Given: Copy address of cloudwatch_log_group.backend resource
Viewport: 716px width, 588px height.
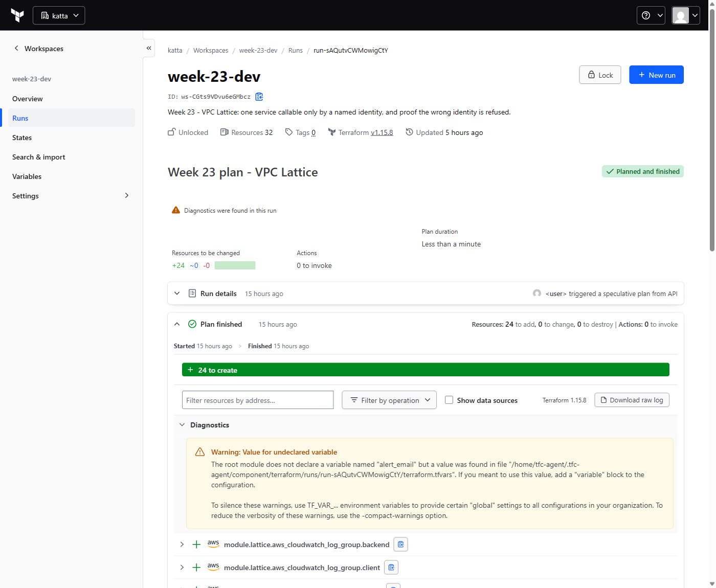Looking at the screenshot, I should click(401, 545).
